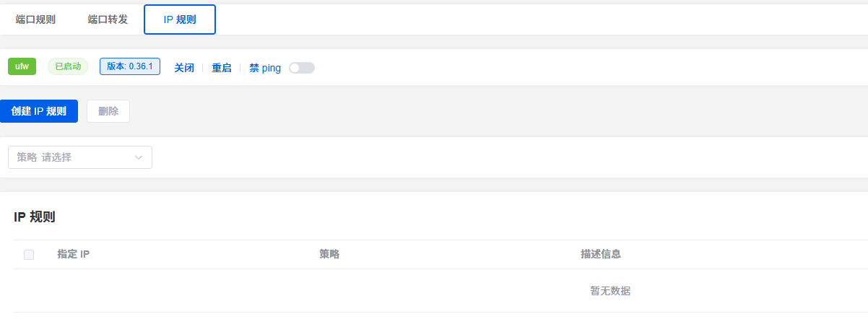Expand the 策略 select chevron arrow

[139, 157]
